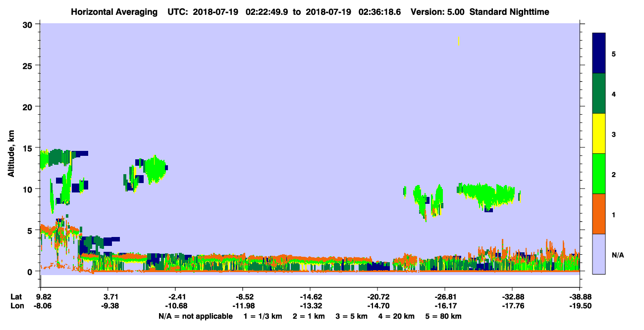Image resolution: width=644 pixels, height=330 pixels.
Task: Click the altitude tick label 20
Action: point(29,107)
